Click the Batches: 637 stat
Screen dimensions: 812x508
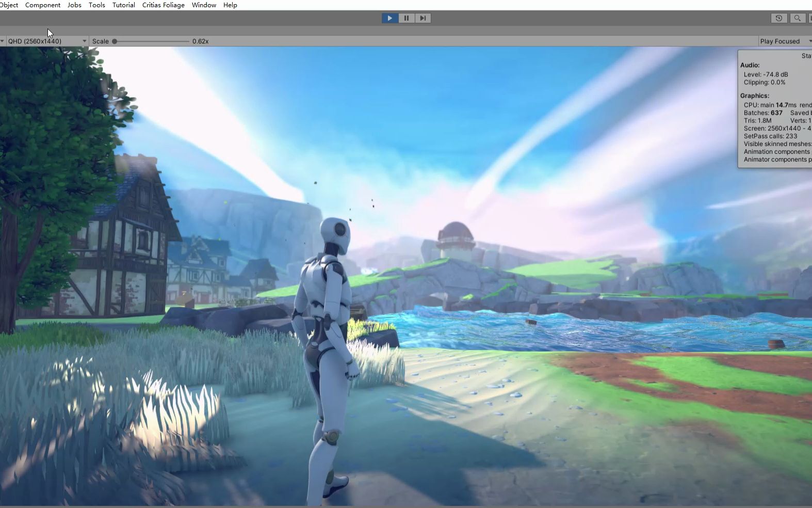point(763,113)
